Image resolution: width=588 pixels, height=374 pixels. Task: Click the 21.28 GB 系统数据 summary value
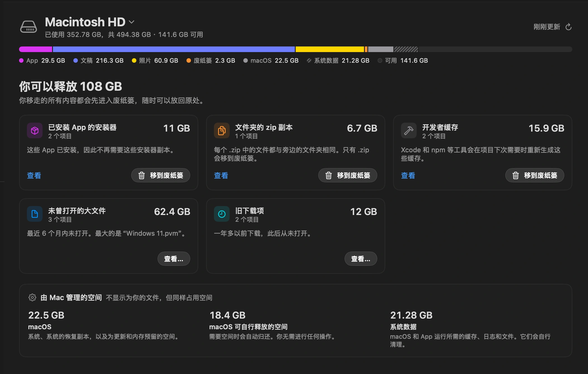[x=411, y=315]
